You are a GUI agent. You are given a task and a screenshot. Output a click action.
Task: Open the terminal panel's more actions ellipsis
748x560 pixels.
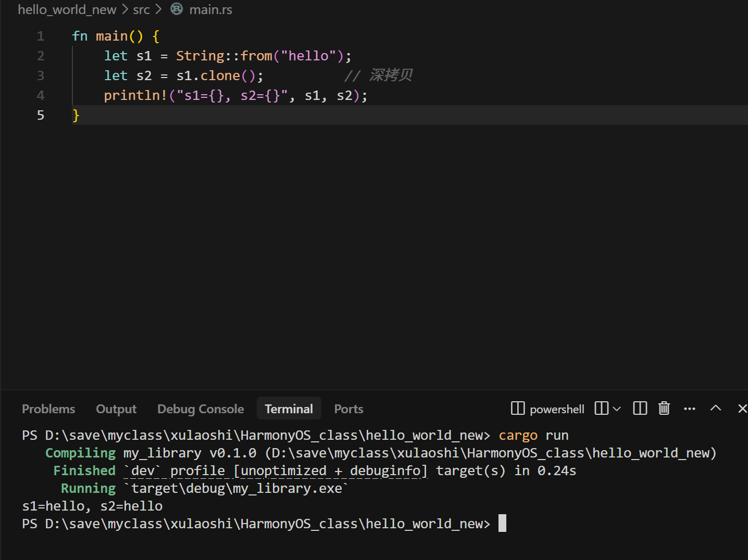point(690,409)
